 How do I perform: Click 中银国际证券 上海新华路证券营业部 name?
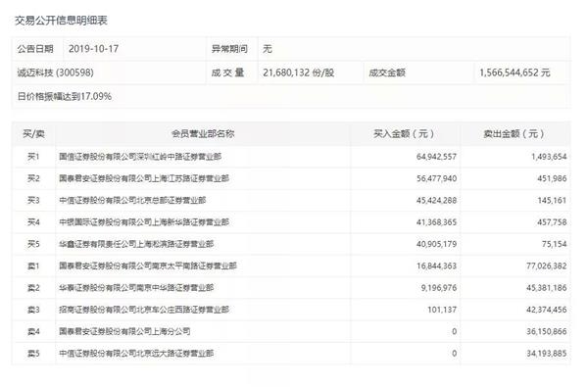pyautogui.click(x=144, y=222)
